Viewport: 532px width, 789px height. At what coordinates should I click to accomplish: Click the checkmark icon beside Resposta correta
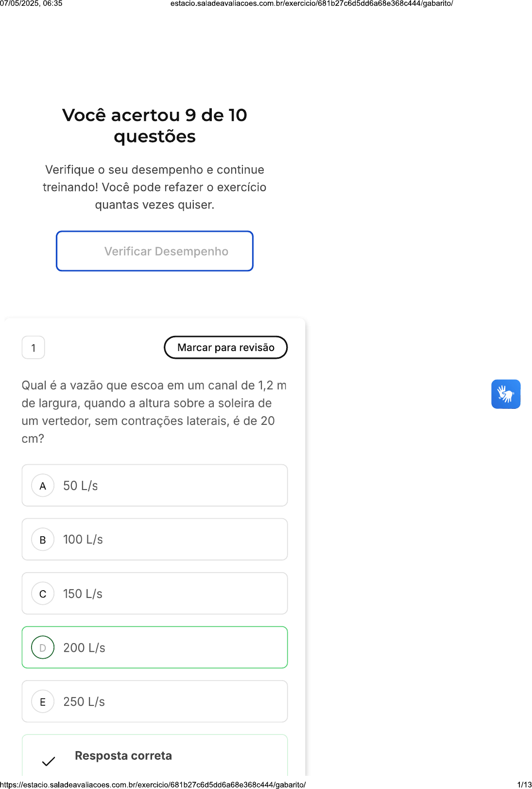tap(49, 761)
